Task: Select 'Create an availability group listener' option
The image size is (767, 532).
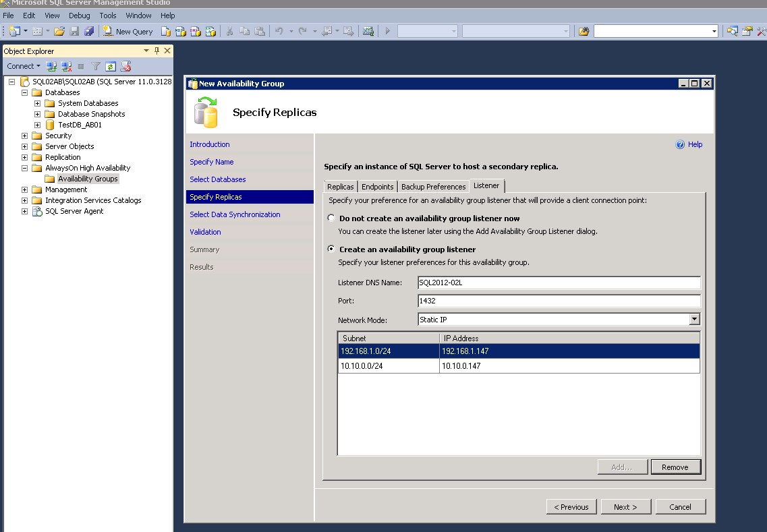Action: click(x=331, y=249)
